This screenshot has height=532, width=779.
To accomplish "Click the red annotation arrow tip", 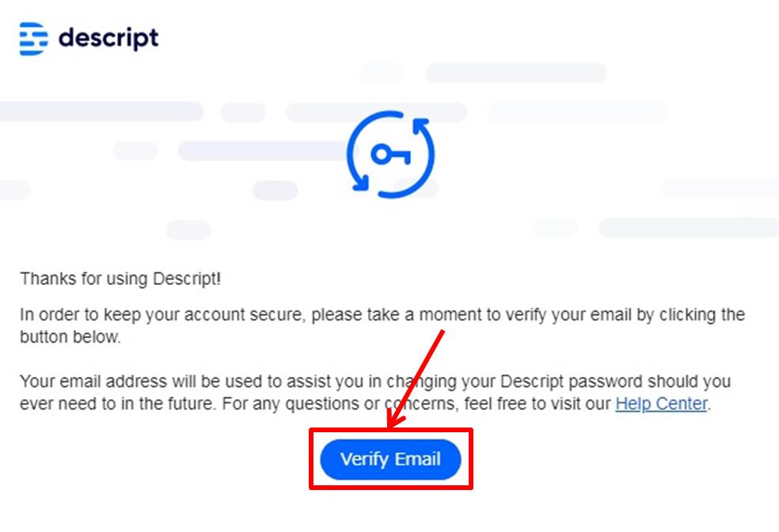I will (390, 424).
